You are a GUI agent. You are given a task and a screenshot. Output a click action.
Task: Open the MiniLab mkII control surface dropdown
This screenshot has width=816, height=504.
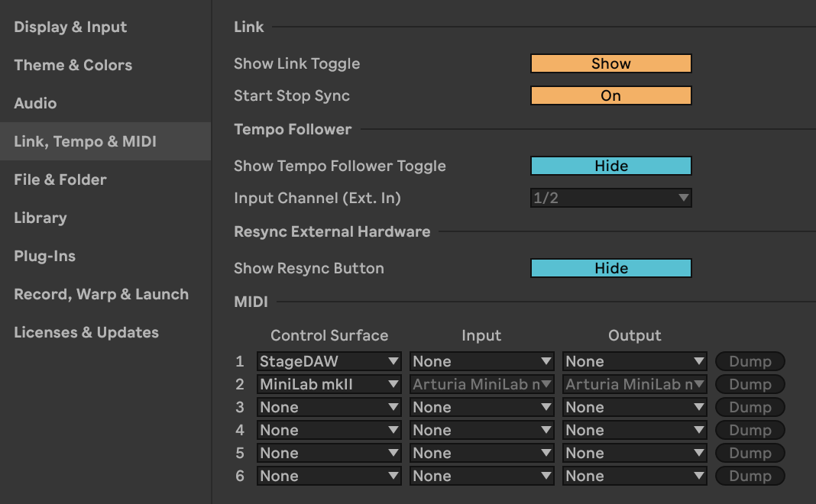tap(329, 384)
